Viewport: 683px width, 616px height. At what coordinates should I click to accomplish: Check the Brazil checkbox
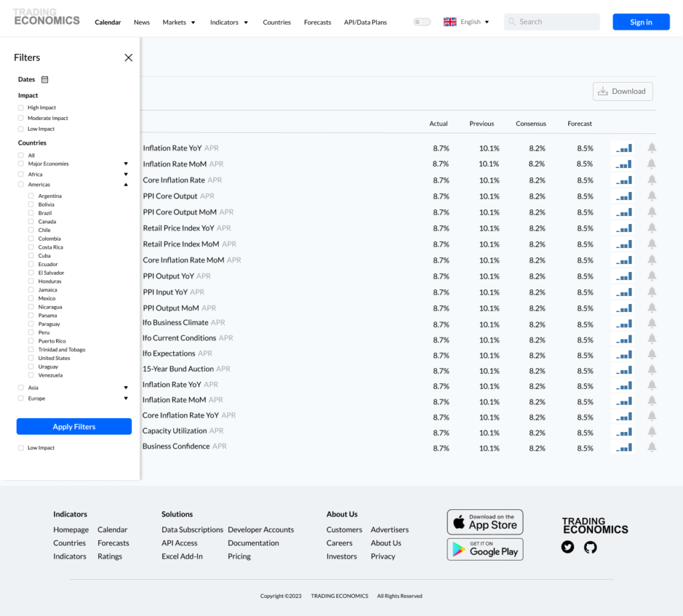click(31, 213)
